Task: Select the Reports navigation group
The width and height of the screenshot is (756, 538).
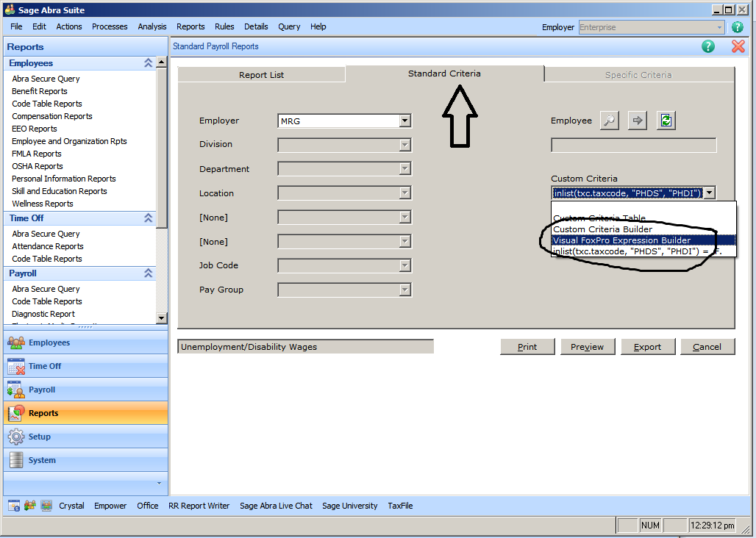Action: tap(86, 413)
